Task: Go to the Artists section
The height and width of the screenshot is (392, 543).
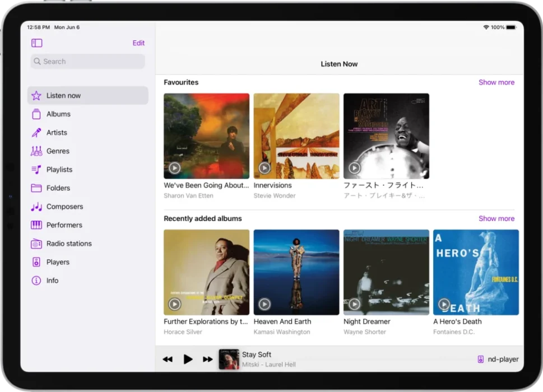Action: tap(87, 133)
